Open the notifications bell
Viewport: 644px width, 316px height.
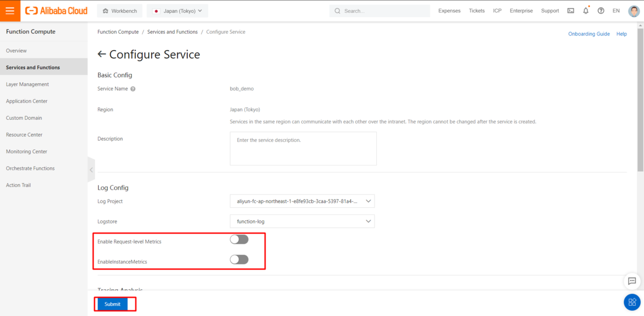pyautogui.click(x=586, y=11)
